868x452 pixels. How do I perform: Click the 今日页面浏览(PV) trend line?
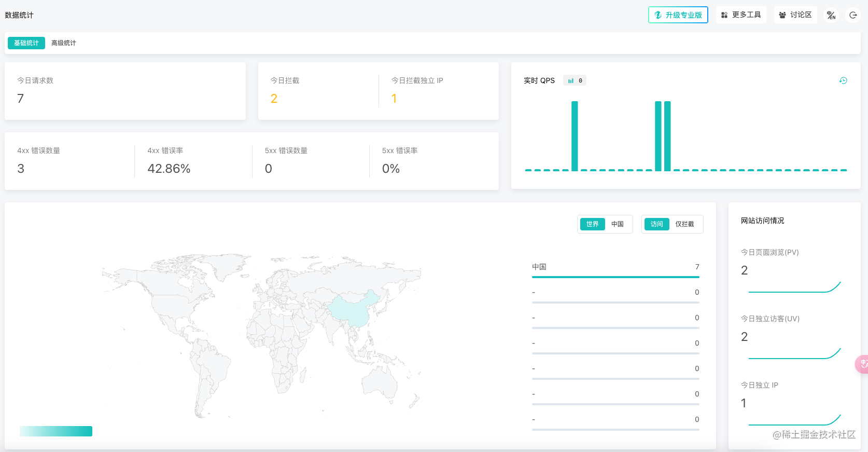794,287
